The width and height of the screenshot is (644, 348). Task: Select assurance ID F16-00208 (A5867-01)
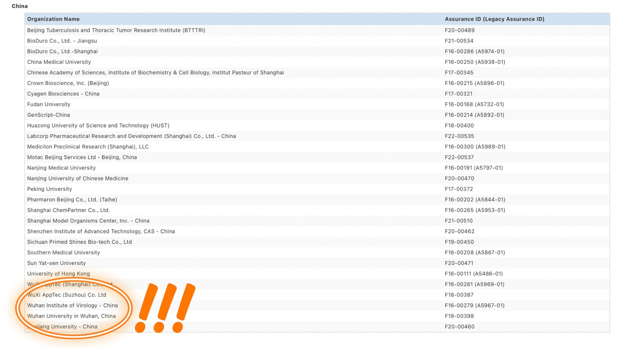click(x=475, y=253)
